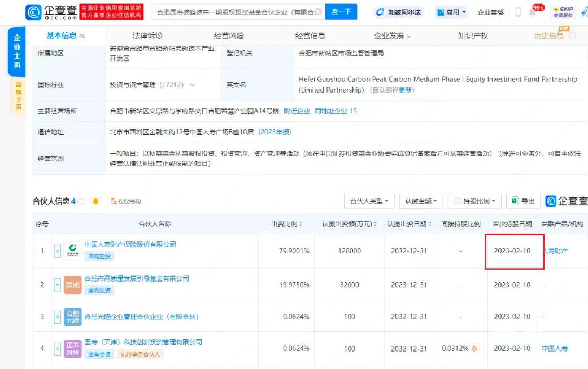Switch to the 经营风险 tab

(x=229, y=36)
